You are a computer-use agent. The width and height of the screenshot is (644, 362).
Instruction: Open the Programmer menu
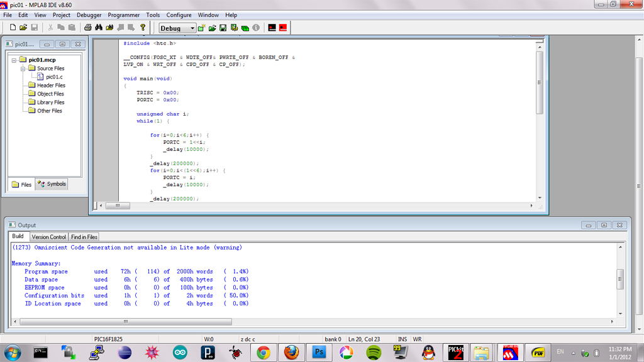[124, 15]
